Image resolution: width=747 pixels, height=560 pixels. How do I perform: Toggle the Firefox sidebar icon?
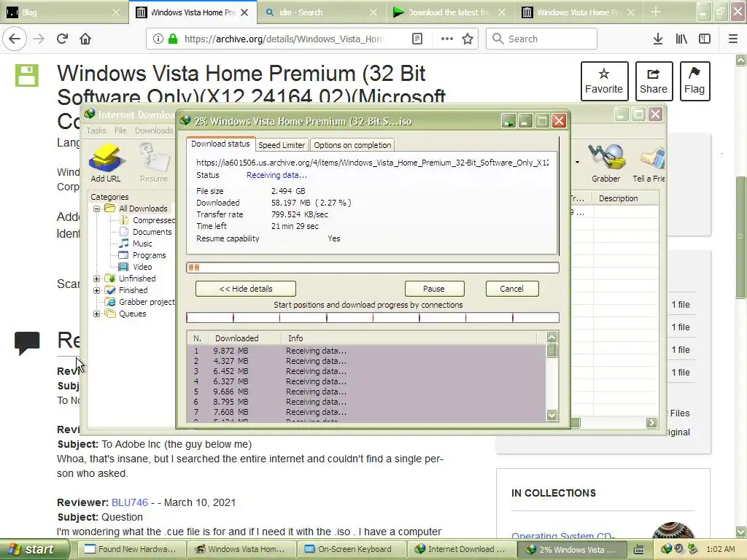point(705,39)
